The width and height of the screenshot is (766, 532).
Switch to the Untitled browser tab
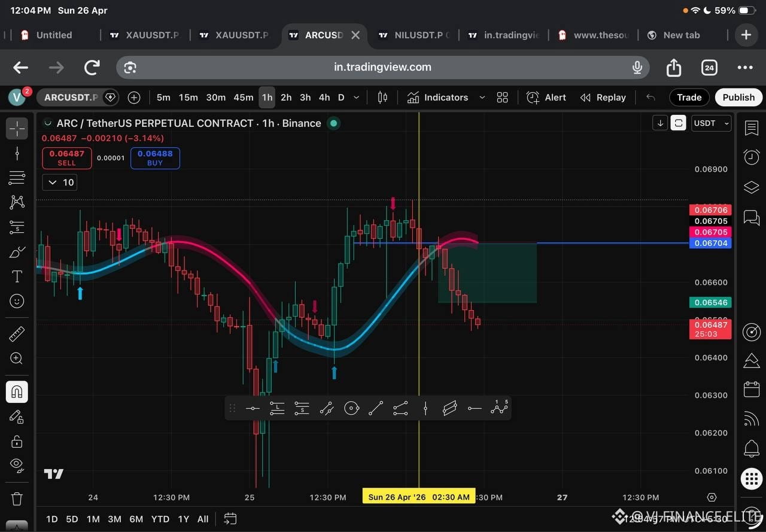point(54,35)
